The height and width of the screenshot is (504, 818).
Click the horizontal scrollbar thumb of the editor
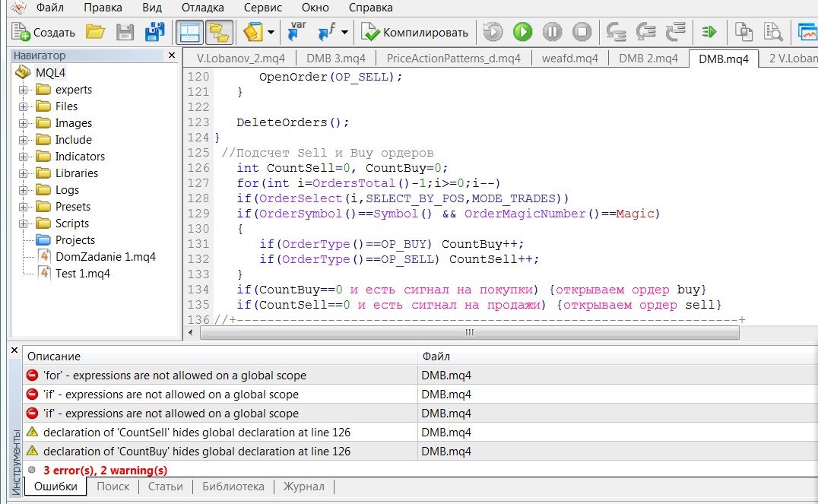click(470, 332)
